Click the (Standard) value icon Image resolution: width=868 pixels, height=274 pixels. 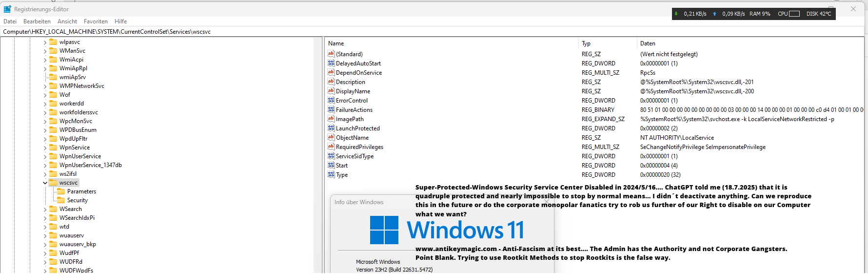331,54
